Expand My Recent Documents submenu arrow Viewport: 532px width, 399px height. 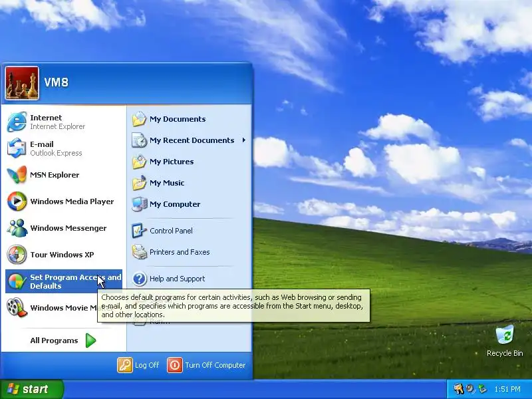[243, 140]
